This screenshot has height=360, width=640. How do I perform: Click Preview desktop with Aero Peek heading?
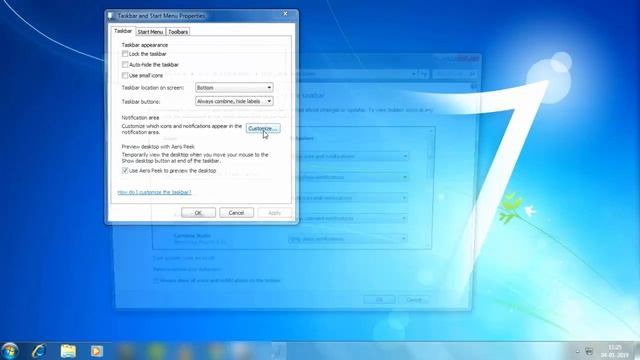158,147
